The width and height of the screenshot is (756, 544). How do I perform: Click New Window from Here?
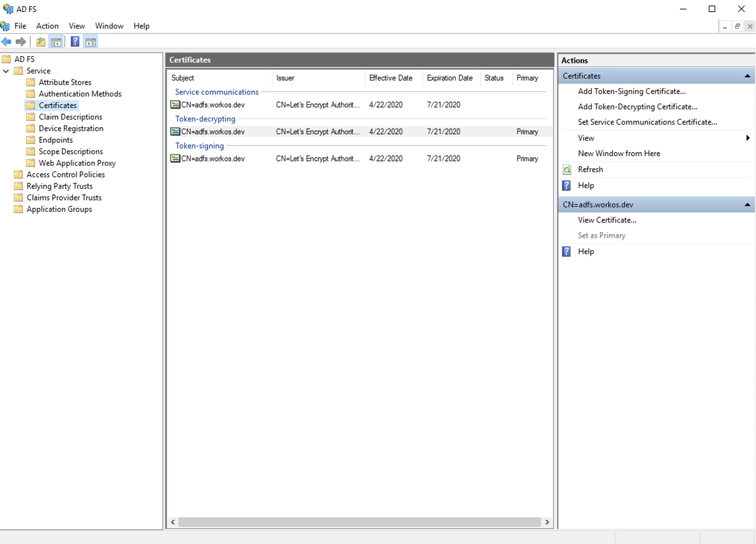click(x=619, y=153)
